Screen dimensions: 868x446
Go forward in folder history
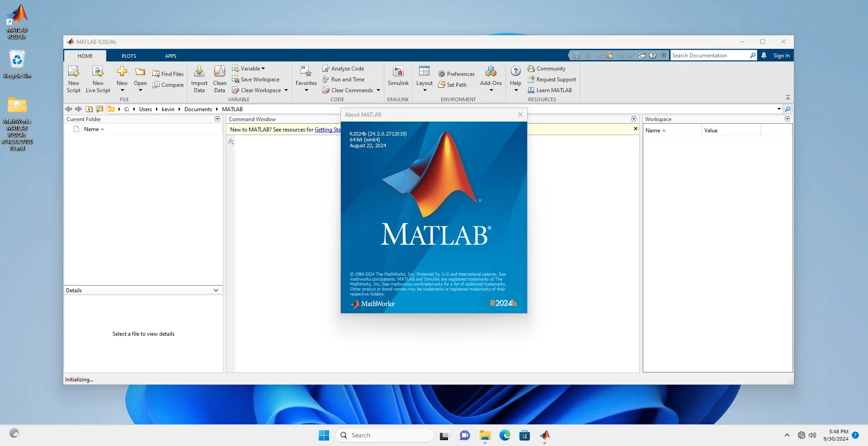(x=79, y=109)
